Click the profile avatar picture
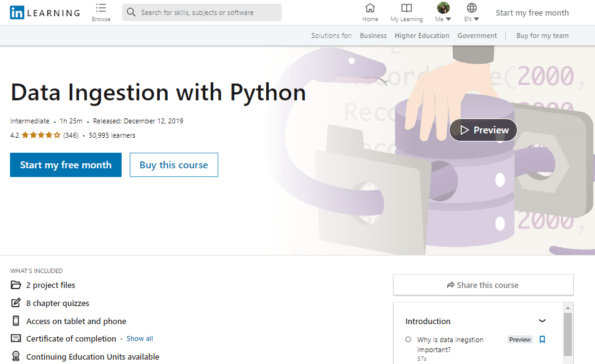Viewport: 595px width, 364px height. pos(443,8)
